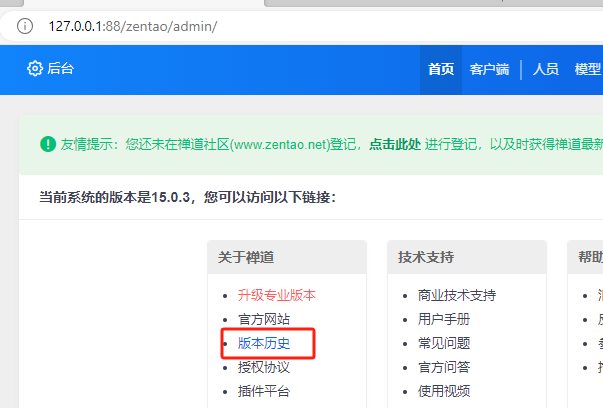Click the green exclamation notice icon

pos(48,144)
